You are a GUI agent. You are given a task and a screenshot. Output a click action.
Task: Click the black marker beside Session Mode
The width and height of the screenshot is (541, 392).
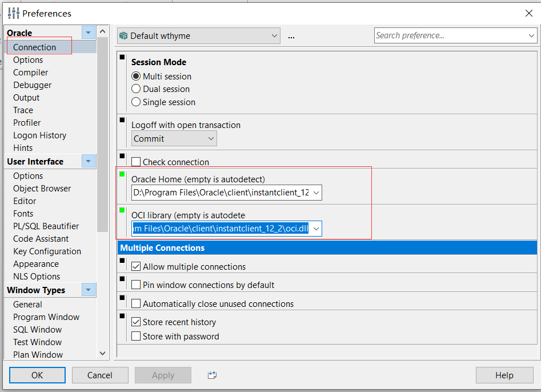point(122,57)
